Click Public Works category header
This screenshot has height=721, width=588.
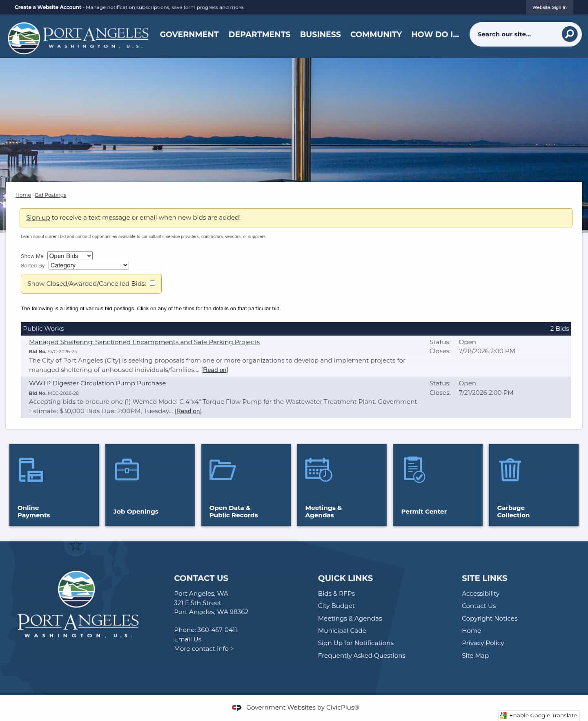click(x=43, y=329)
